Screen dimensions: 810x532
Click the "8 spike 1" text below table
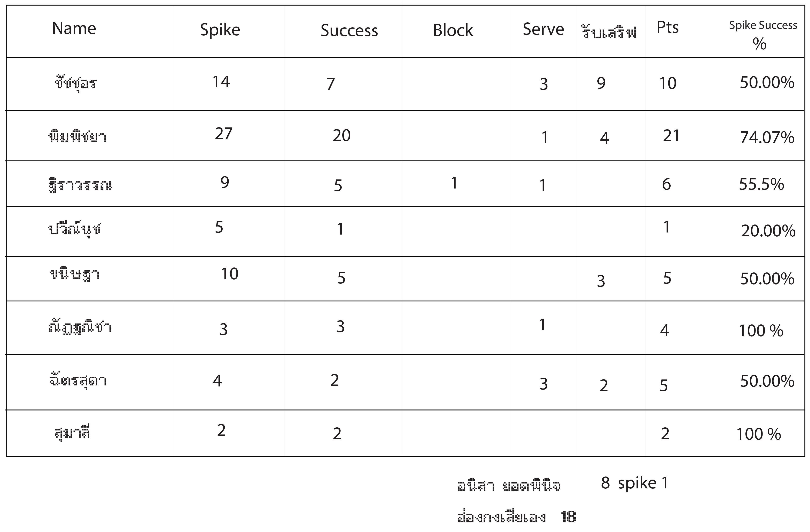634,483
